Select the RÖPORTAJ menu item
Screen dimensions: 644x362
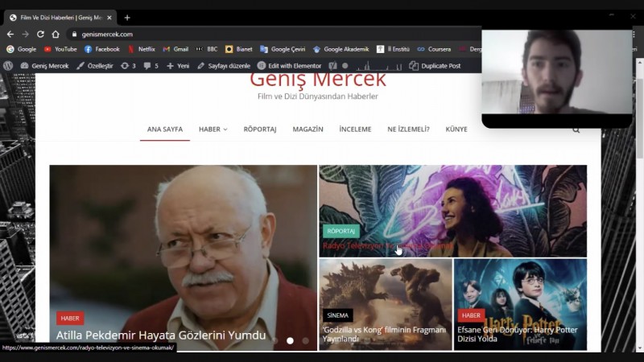[x=260, y=129]
